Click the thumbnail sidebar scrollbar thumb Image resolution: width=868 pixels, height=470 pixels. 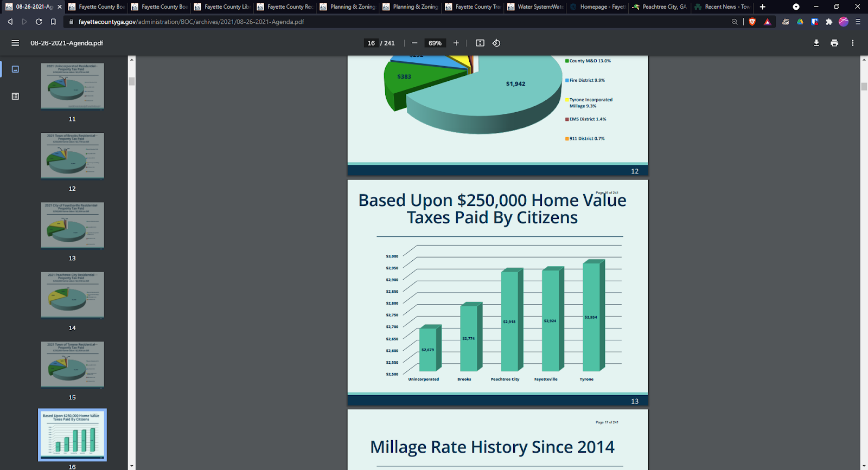pyautogui.click(x=131, y=81)
